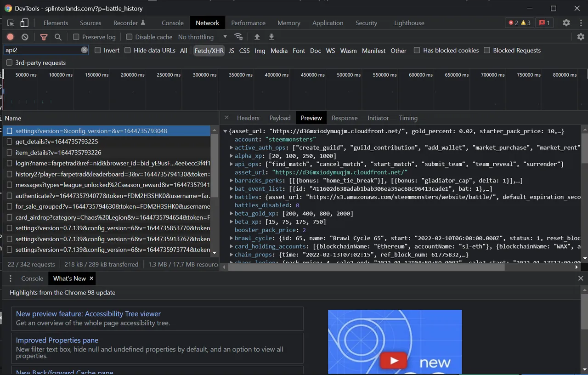Open drawer three-dot menu beside Console

[x=11, y=278]
